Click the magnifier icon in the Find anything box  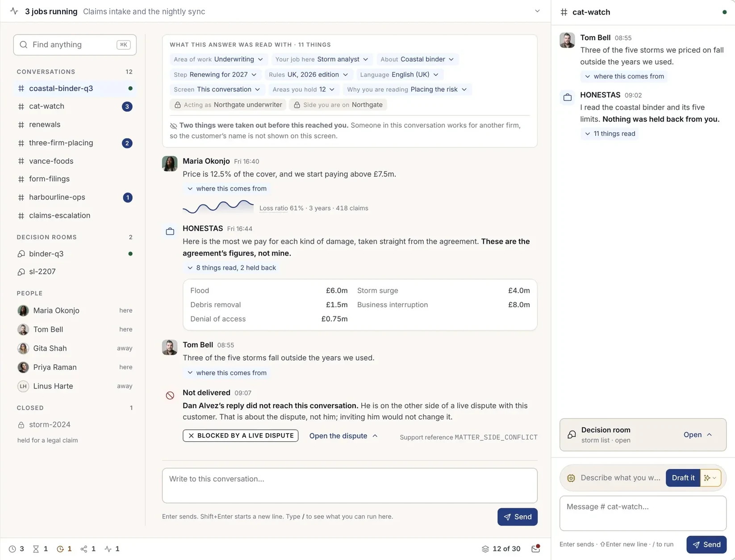coord(24,45)
